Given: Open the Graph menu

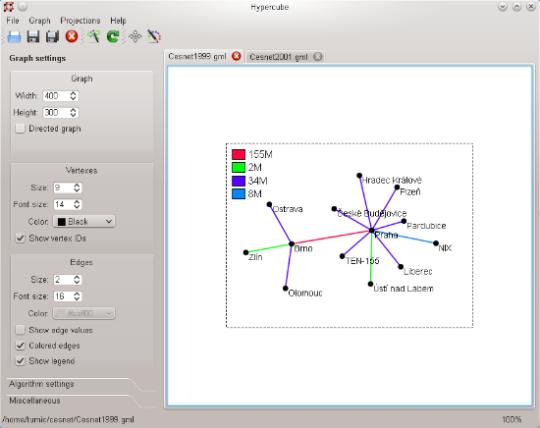Looking at the screenshot, I should coord(40,21).
